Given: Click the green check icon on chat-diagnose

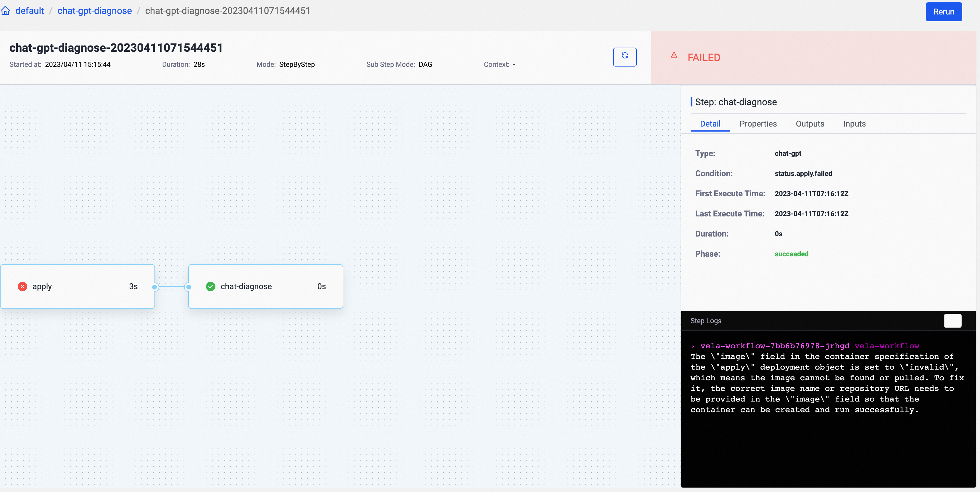Looking at the screenshot, I should [210, 286].
